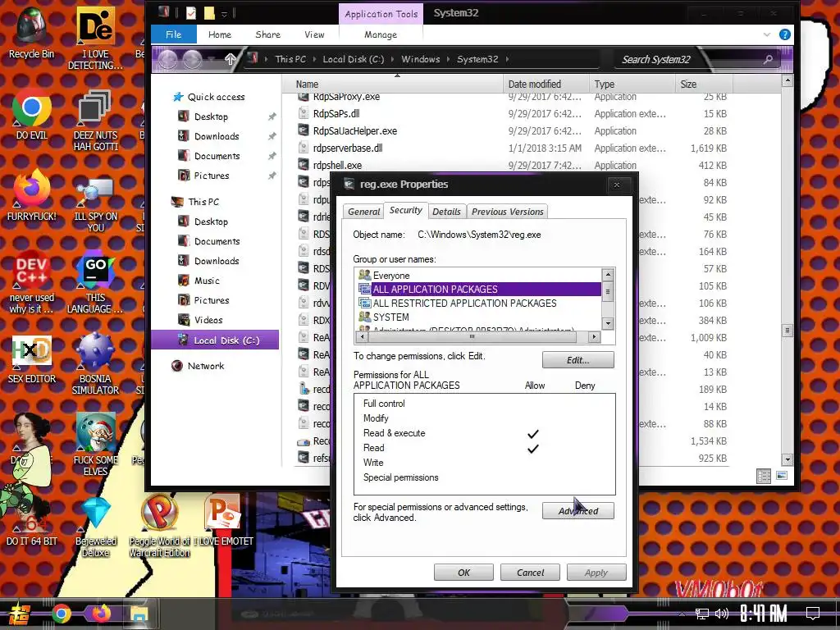Switch to the Details tab in Properties
Screen dimensions: 840x630
[446, 212]
